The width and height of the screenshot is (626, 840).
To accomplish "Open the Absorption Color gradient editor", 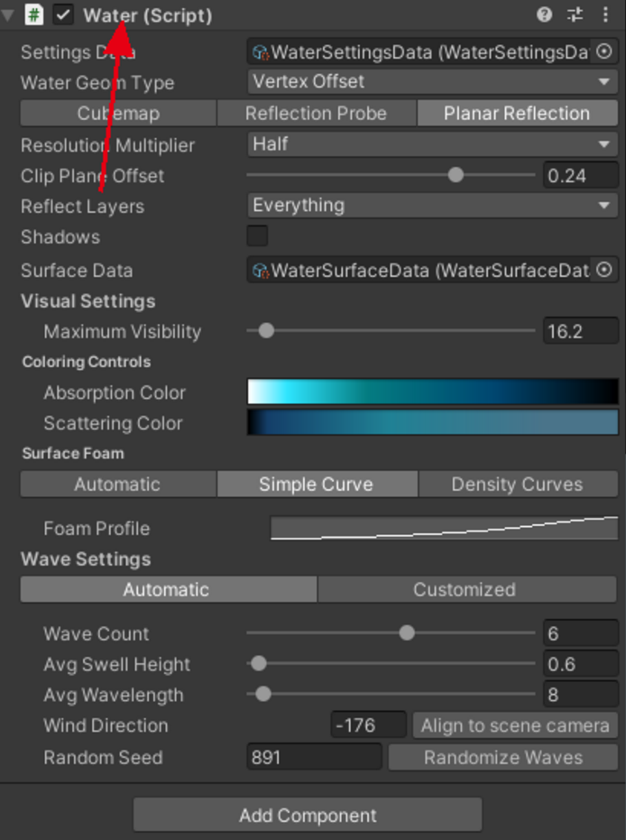I will 432,392.
